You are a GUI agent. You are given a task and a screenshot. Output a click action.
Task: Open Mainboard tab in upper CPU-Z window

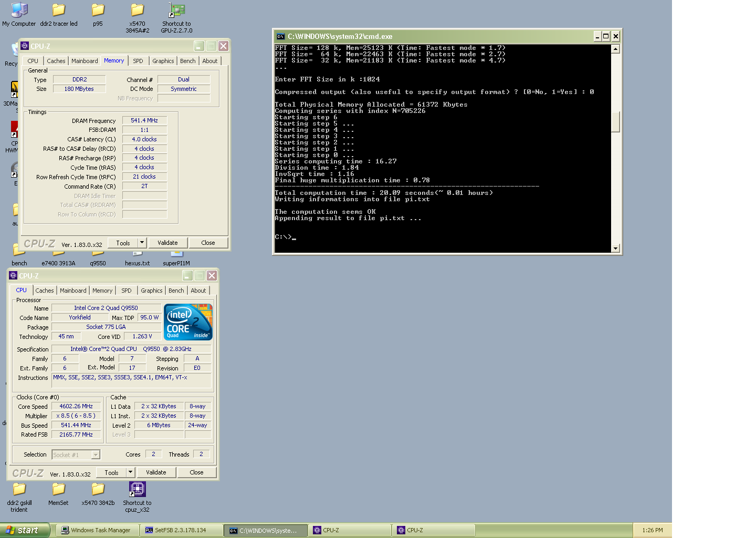pos(85,61)
